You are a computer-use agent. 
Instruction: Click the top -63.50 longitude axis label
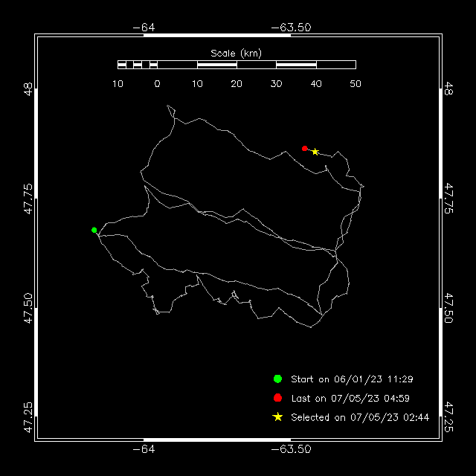tap(291, 28)
